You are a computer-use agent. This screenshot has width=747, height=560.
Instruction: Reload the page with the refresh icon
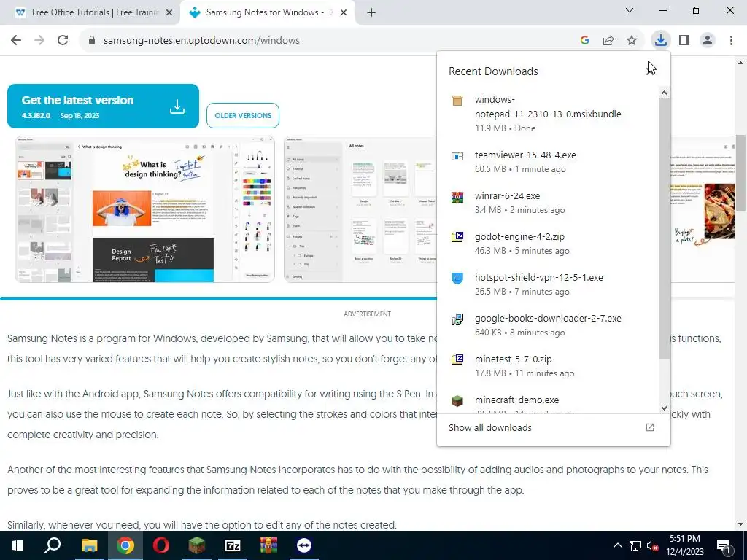click(x=63, y=41)
